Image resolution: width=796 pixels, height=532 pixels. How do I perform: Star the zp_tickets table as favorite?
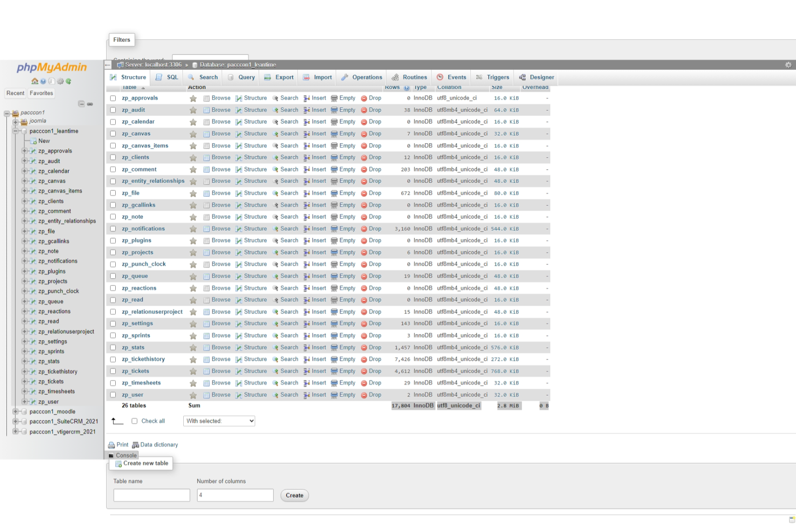coord(193,371)
